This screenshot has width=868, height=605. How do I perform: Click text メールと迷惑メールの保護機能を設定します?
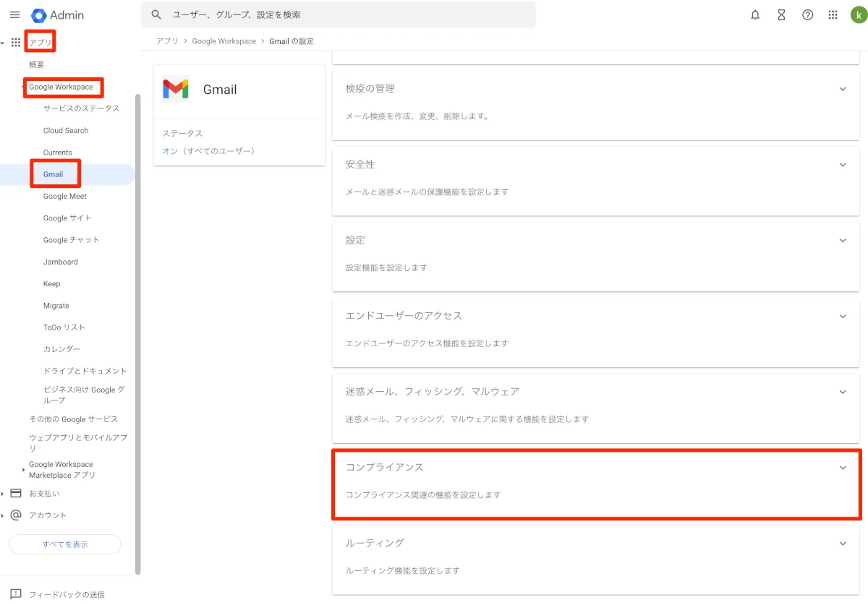[427, 192]
